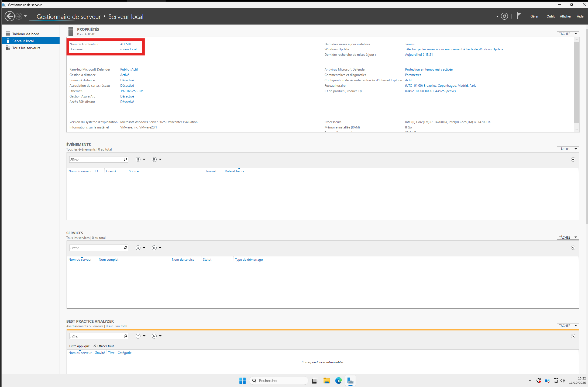Open Windows Start menu
588x387 pixels.
(x=242, y=381)
